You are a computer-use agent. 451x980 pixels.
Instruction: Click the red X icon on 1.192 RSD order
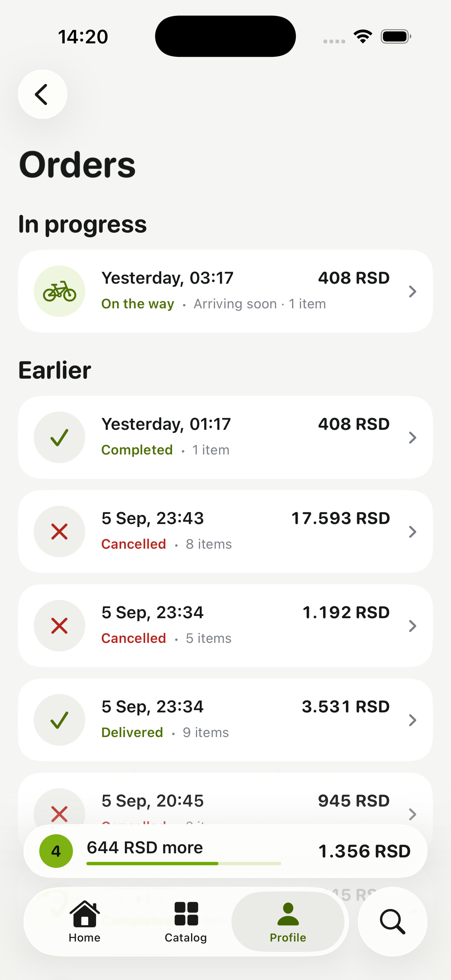(x=59, y=626)
